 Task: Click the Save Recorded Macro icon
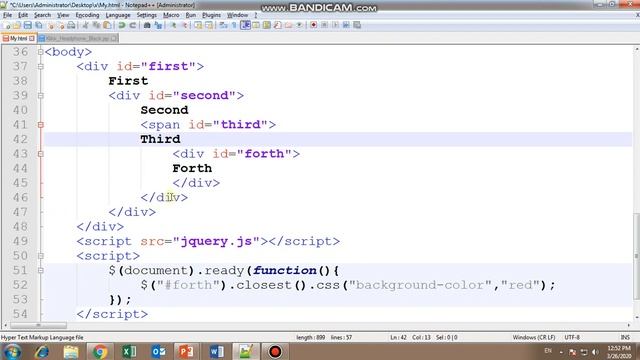click(x=356, y=25)
